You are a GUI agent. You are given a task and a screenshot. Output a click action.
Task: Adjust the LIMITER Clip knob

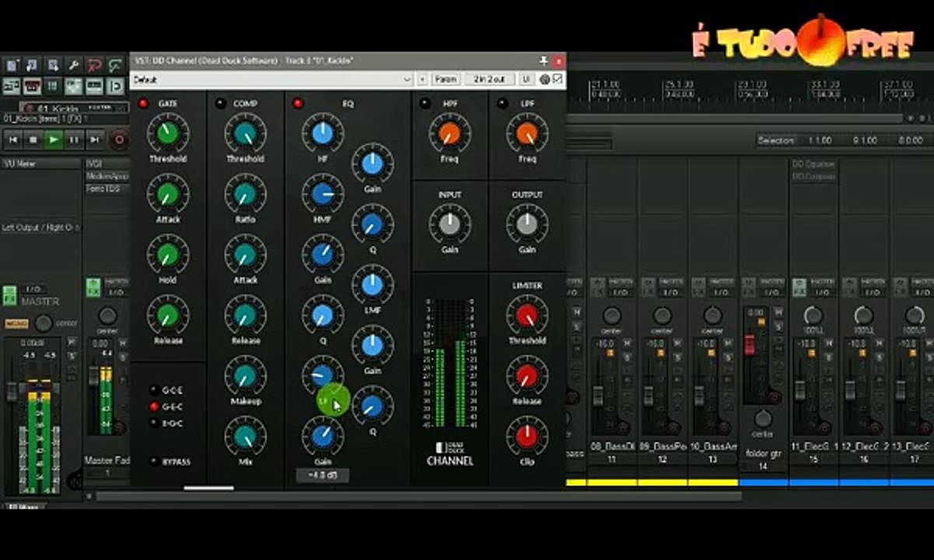tap(527, 436)
